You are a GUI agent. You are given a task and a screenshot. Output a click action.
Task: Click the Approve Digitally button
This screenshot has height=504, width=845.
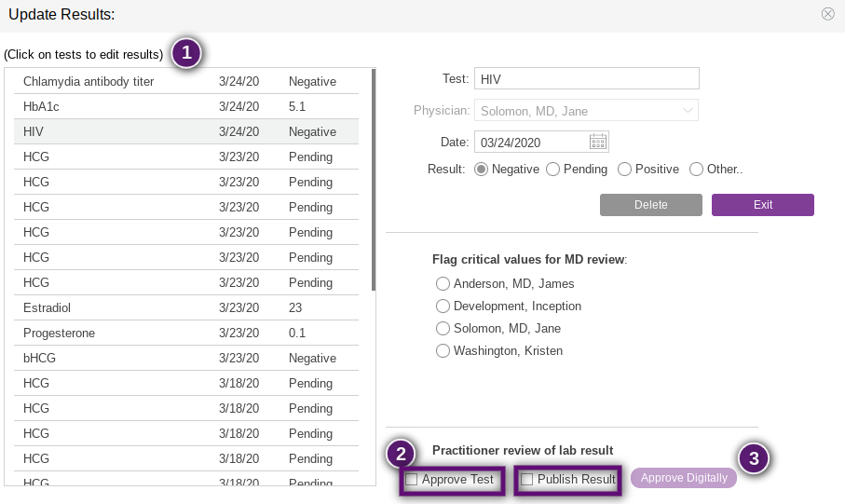(x=684, y=478)
